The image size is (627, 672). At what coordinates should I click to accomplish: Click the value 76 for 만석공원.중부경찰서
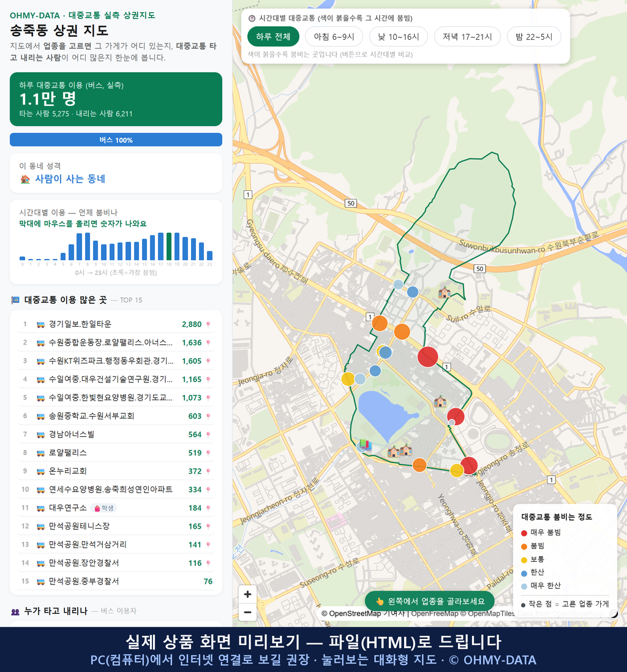point(208,581)
